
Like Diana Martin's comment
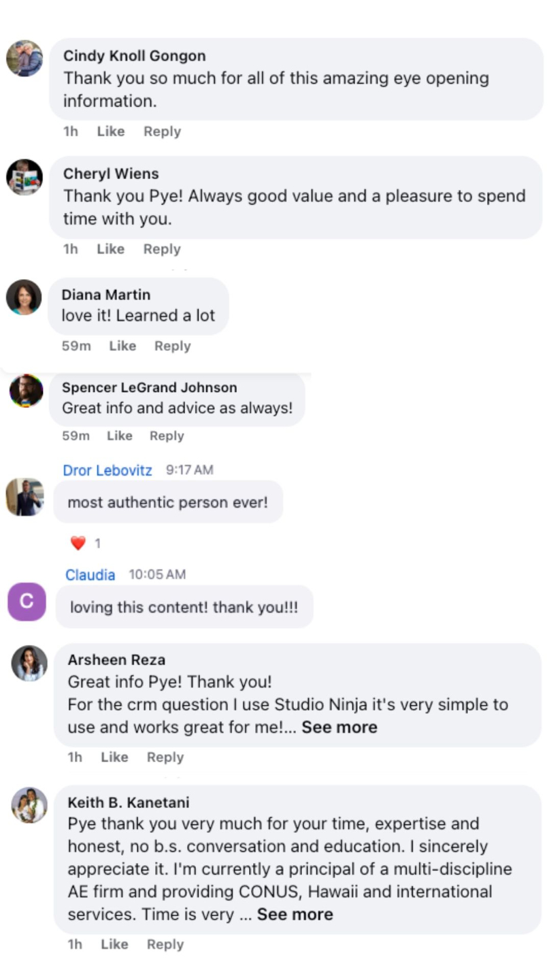pyautogui.click(x=122, y=346)
